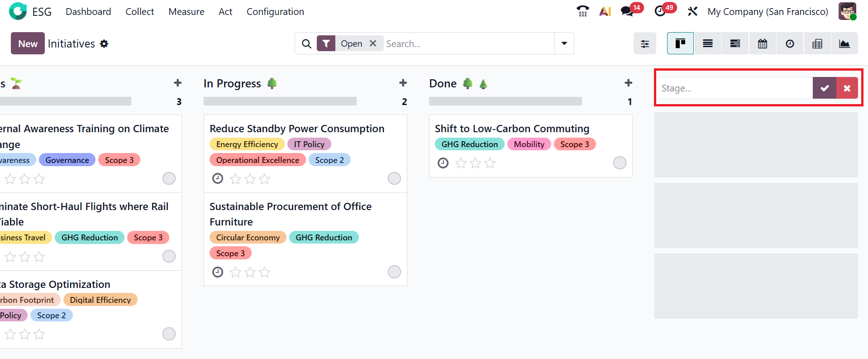Open the graph chart view
868x359 pixels.
pyautogui.click(x=844, y=43)
